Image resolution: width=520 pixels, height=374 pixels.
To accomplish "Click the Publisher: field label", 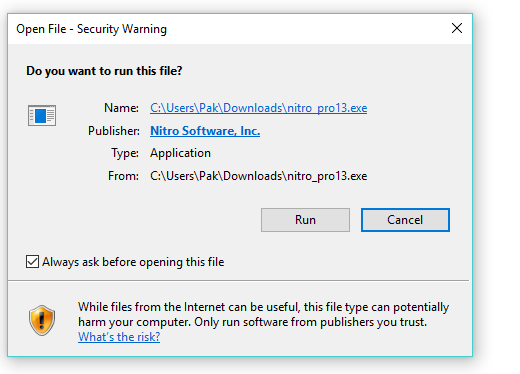I will coord(114,131).
